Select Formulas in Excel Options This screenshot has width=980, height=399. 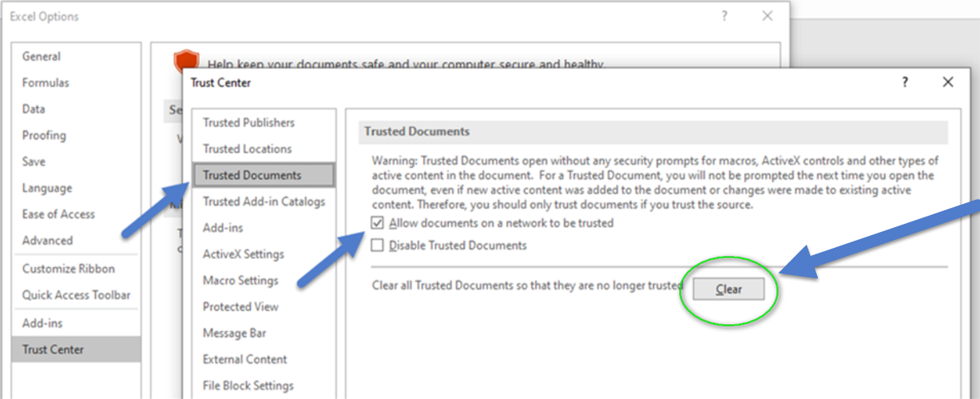46,83
